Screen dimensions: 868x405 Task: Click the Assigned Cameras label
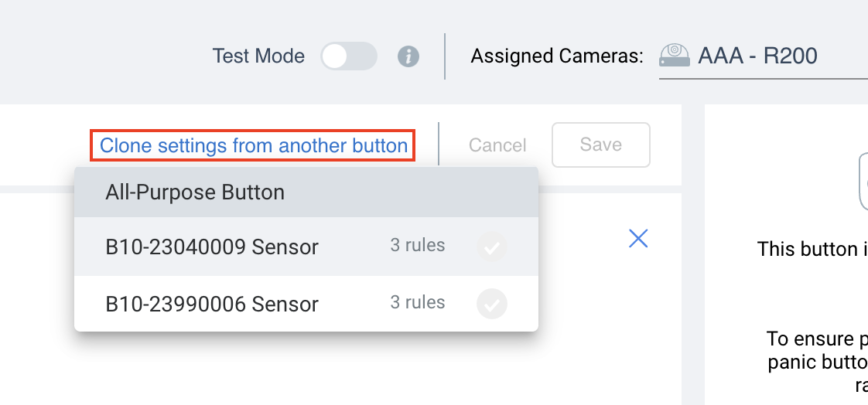[x=557, y=56]
